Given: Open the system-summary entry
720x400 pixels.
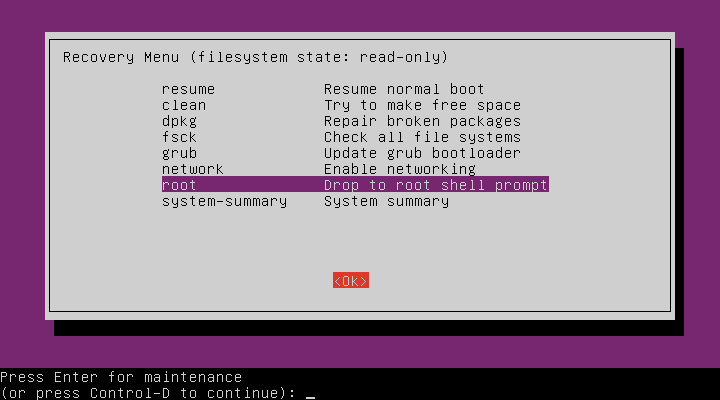Looking at the screenshot, I should 224,202.
